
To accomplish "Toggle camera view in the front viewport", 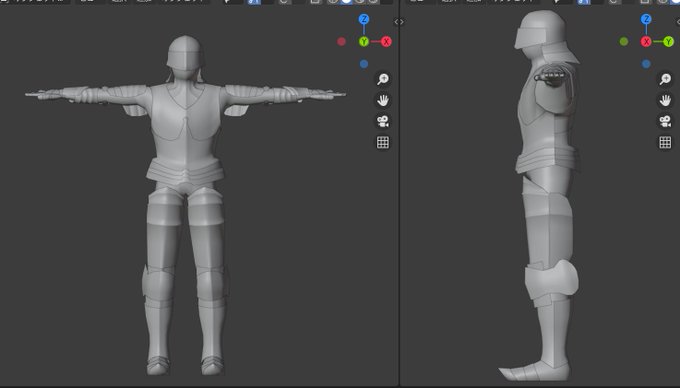I will pyautogui.click(x=382, y=121).
